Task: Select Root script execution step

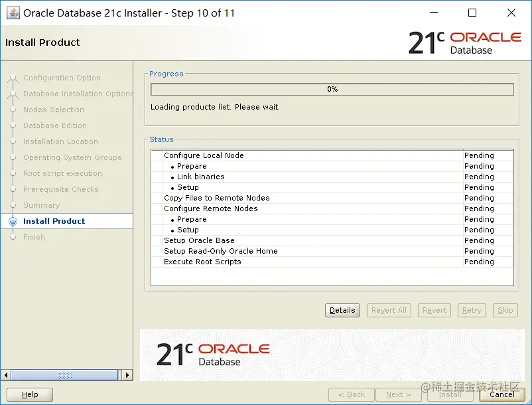Action: click(62, 173)
